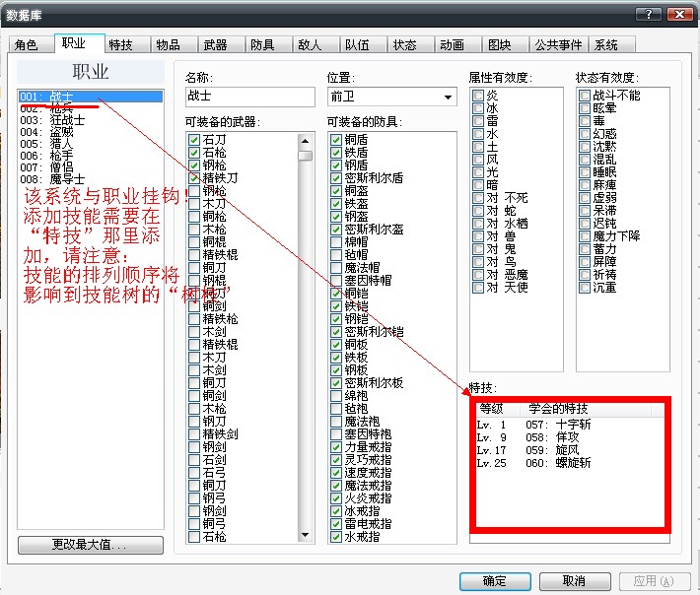Enable armor 魔法袍
The height and width of the screenshot is (595, 700).
pos(336,421)
